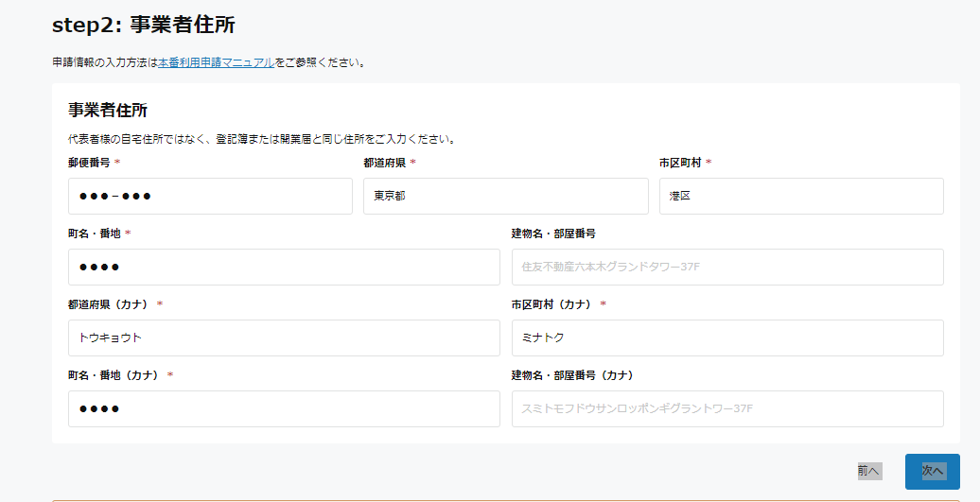The height and width of the screenshot is (502, 980).
Task: Click the 建物名・部屋番号（カナ） label text
Action: [571, 375]
